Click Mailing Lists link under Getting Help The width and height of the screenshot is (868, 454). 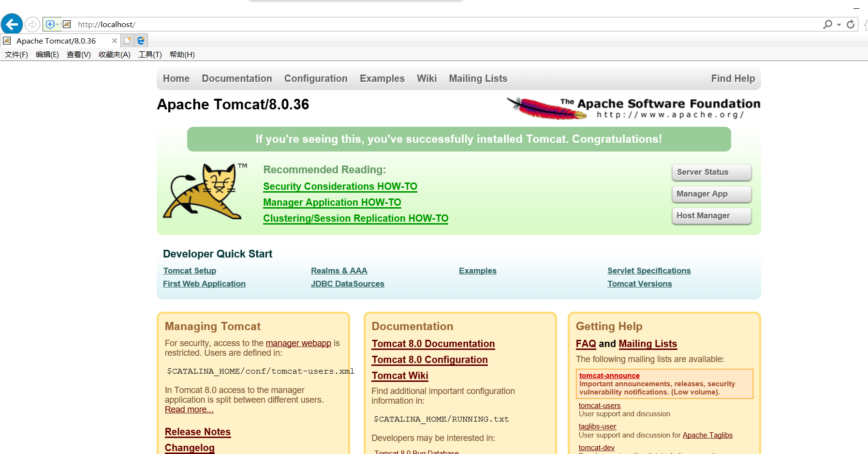[648, 344]
